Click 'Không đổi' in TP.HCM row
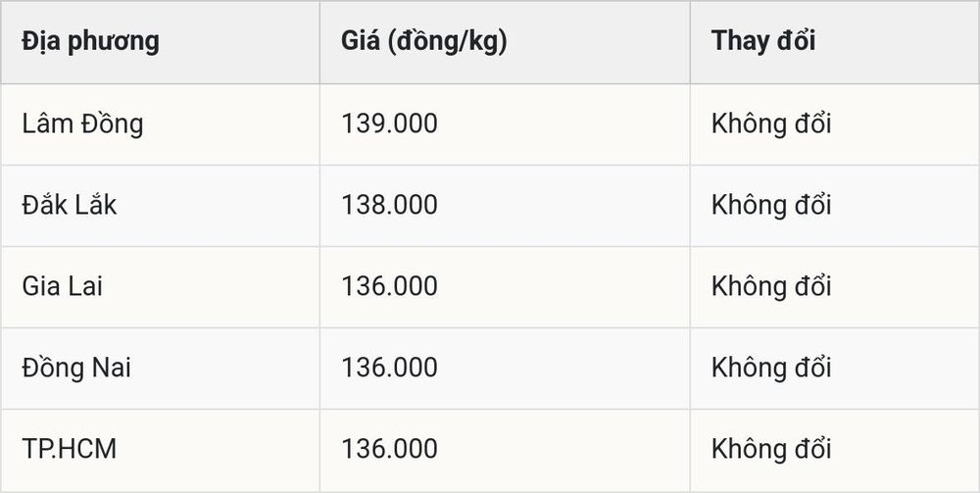The image size is (980, 493). [771, 449]
